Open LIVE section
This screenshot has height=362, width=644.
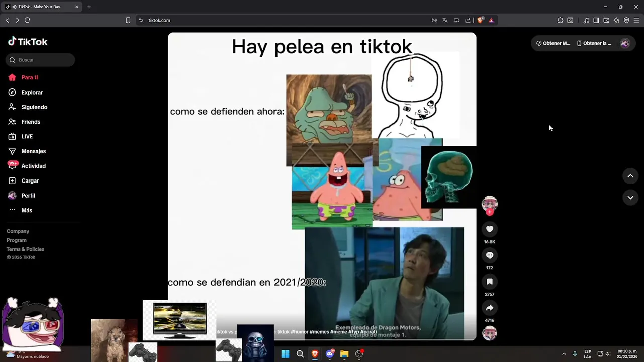coord(21,137)
